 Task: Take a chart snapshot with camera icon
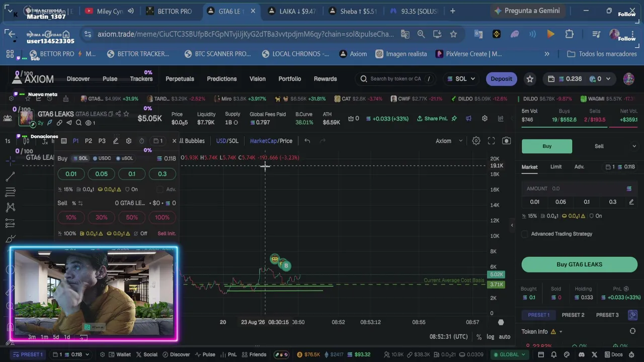(x=507, y=141)
